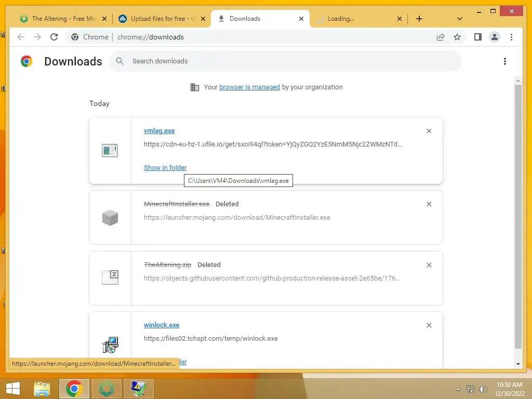The height and width of the screenshot is (399, 532).
Task: Open the volume tray icon
Action: [x=483, y=389]
